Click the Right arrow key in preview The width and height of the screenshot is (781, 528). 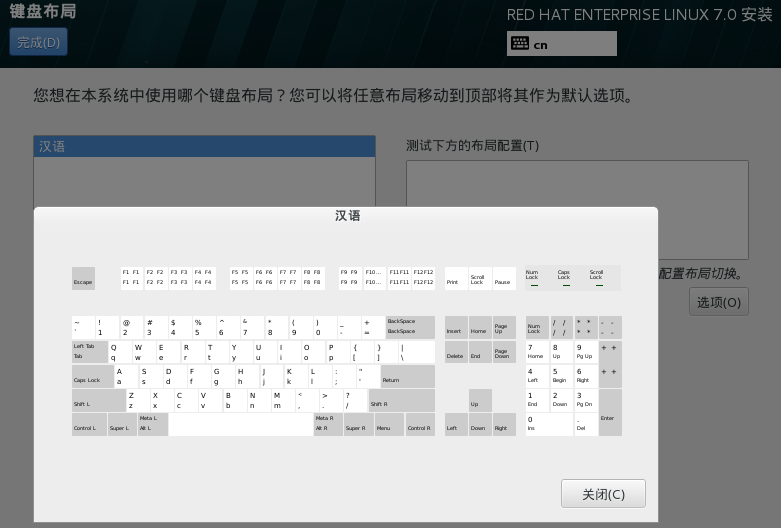(504, 424)
